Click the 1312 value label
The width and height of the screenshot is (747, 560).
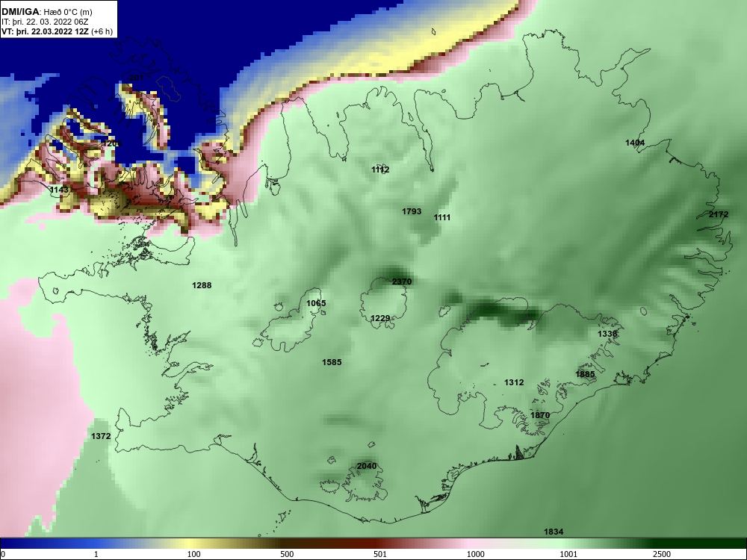pos(514,382)
